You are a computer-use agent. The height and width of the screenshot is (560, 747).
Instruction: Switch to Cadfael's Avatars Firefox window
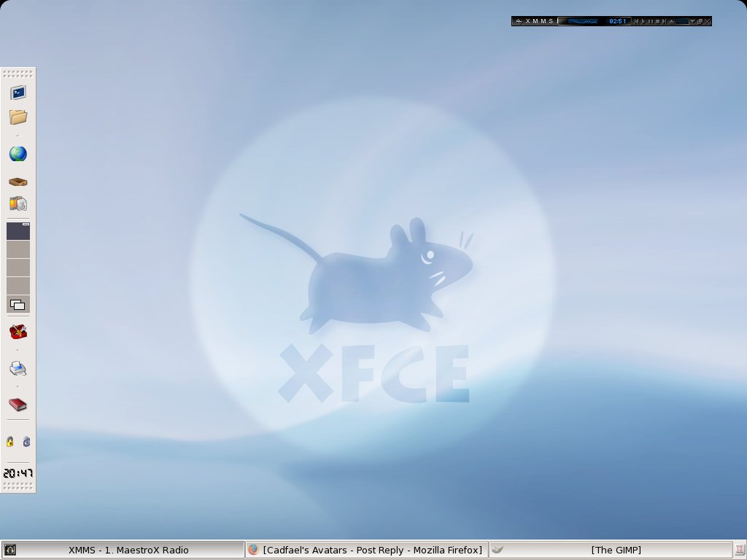pyautogui.click(x=367, y=550)
